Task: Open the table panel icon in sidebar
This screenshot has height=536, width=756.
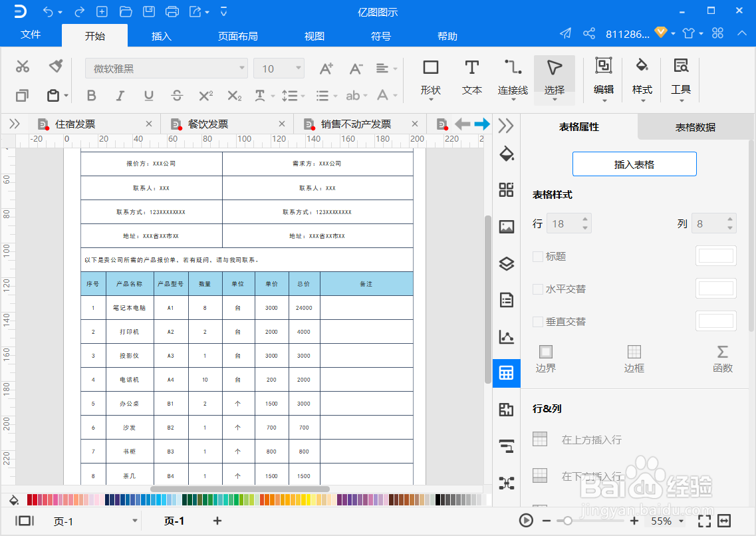Action: [506, 372]
